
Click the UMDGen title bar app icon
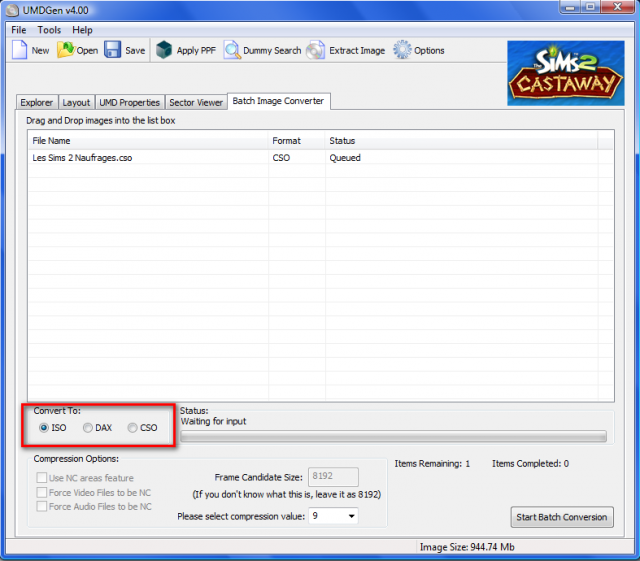(13, 10)
